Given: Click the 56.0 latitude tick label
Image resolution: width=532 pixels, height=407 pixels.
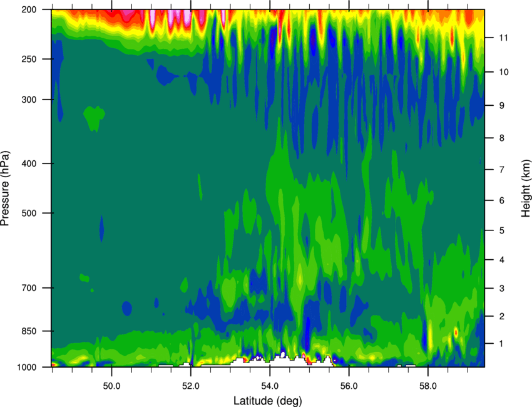Looking at the screenshot, I should (x=349, y=386).
